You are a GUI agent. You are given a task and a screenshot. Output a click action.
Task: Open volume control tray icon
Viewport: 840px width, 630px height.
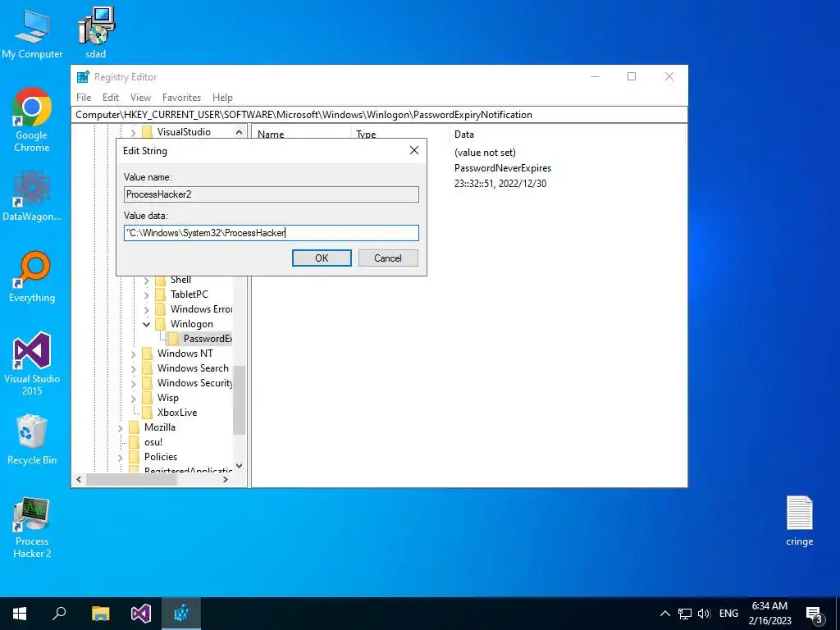(x=704, y=614)
